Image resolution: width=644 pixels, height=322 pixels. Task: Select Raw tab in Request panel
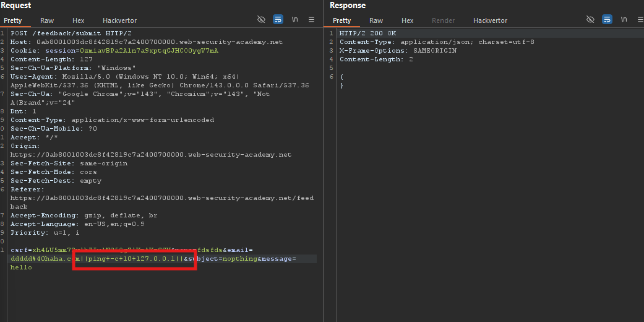pyautogui.click(x=47, y=20)
